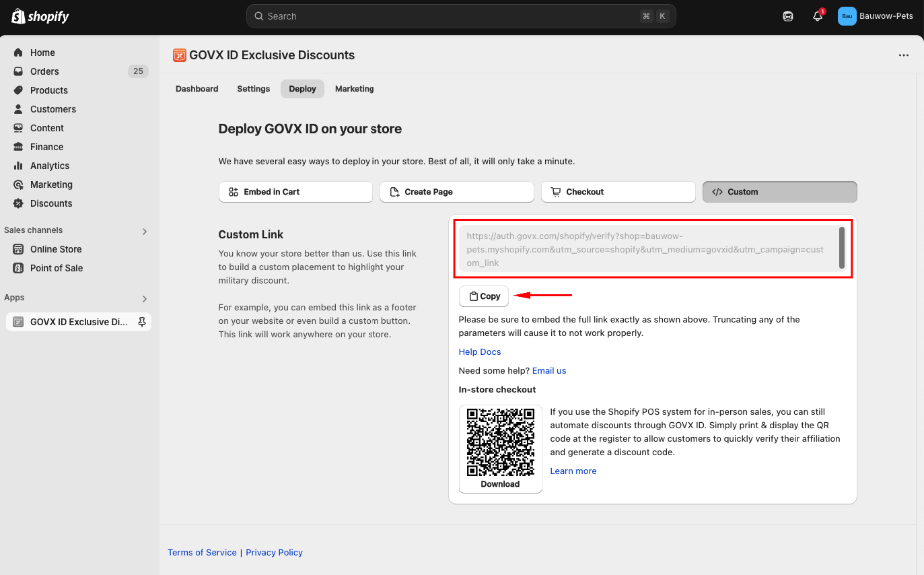Switch to the Dashboard tab
Screen dimensions: 924x575
(x=197, y=89)
